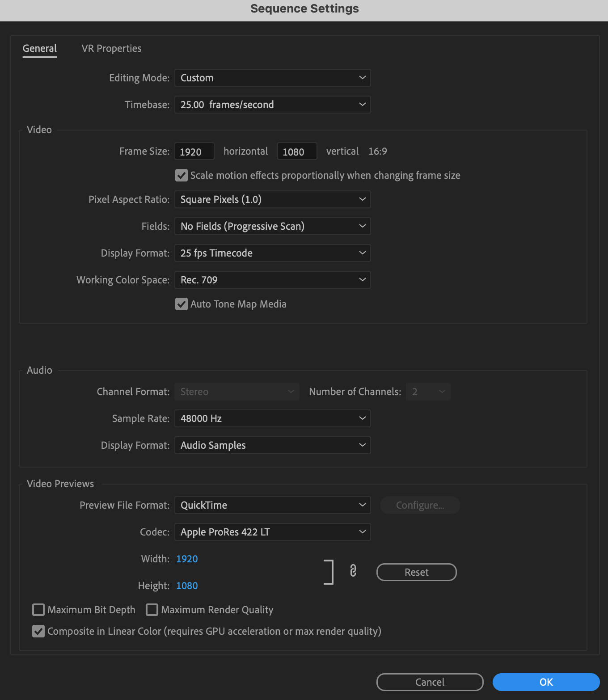Open the Pixel Aspect Ratio dropdown

click(272, 199)
